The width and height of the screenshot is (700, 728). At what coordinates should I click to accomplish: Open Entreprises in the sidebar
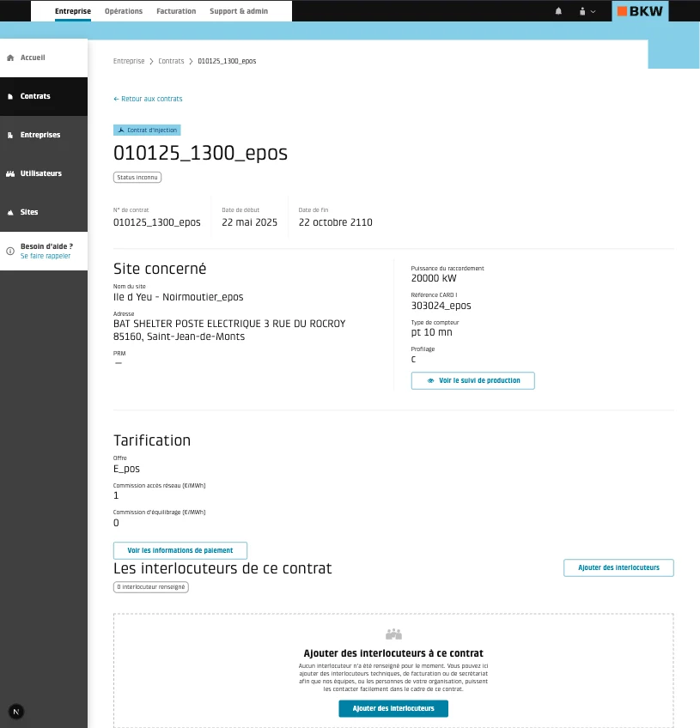(44, 135)
